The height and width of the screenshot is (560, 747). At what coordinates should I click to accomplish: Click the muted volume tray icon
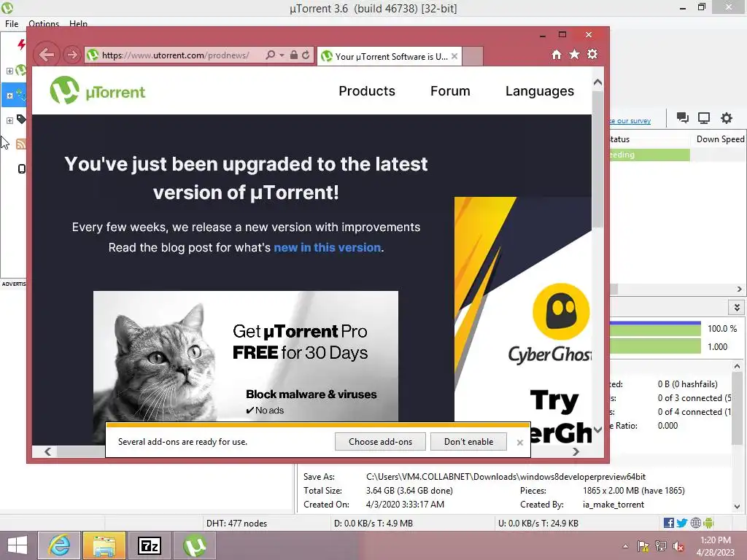678,546
